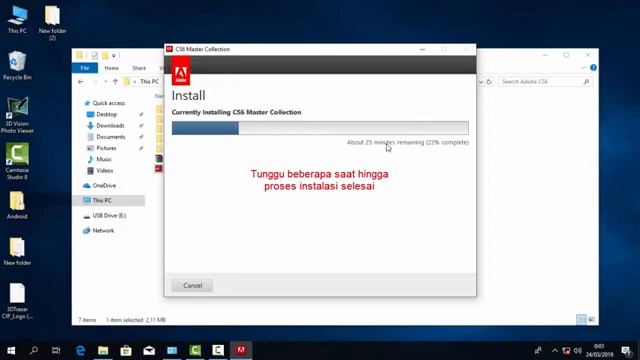
Task: Launch Microsoft Edge from the taskbar
Action: 80,350
